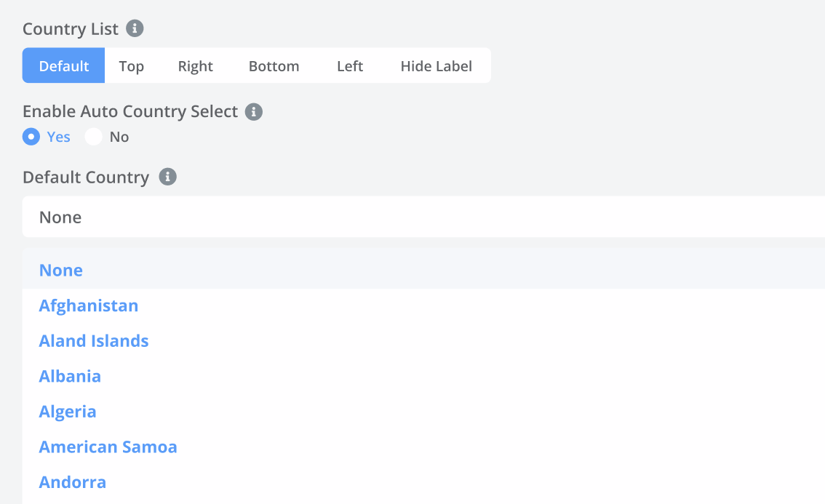
Task: Choose Afghanistan from the dropdown list
Action: (89, 305)
